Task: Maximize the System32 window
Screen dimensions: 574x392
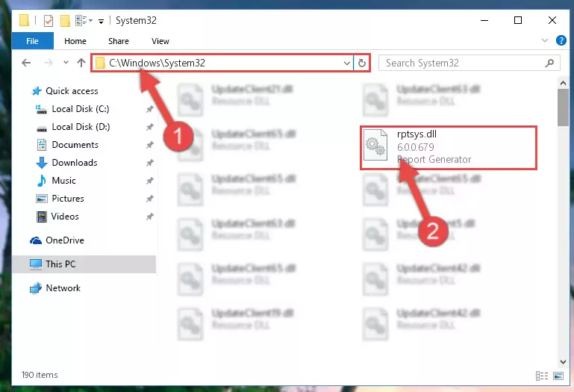Action: [x=518, y=20]
